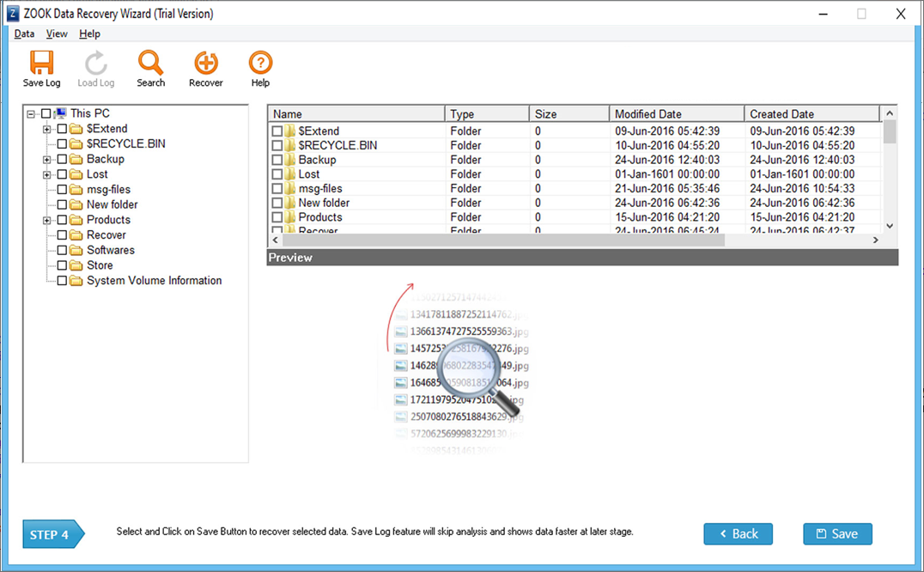Click modified date 24-Jun-2016 12:40:03 for Backup
Viewport: 924px width, 572px height.
click(667, 160)
